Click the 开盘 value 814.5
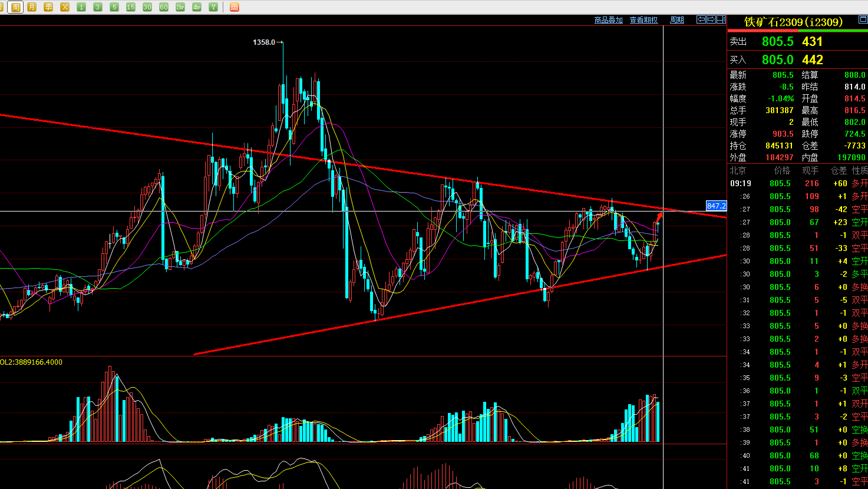 pos(855,98)
